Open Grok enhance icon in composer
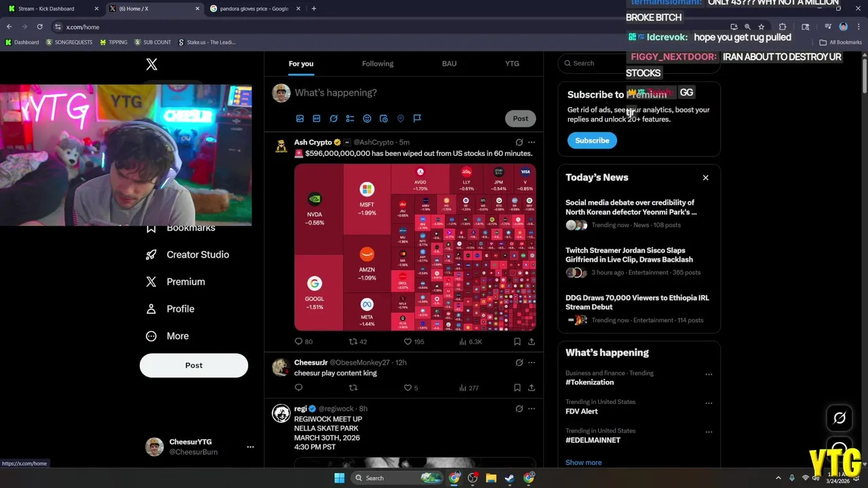The width and height of the screenshot is (868, 488). 334,119
